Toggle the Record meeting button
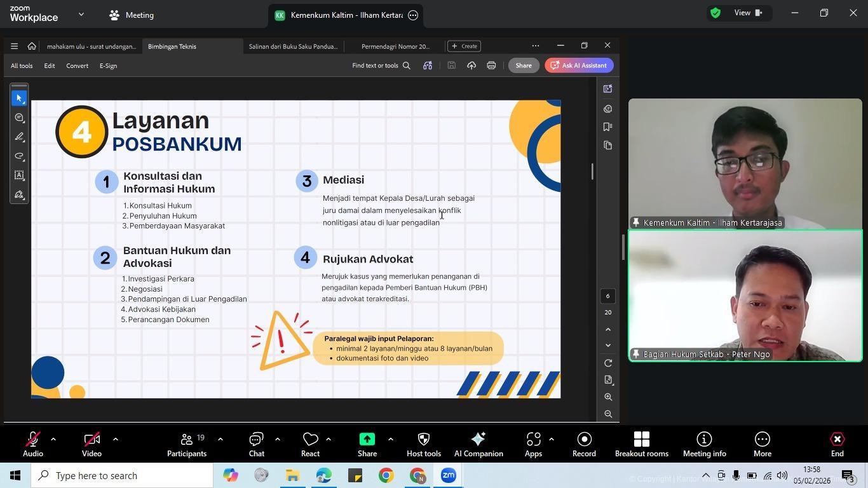The image size is (868, 488). [x=583, y=444]
